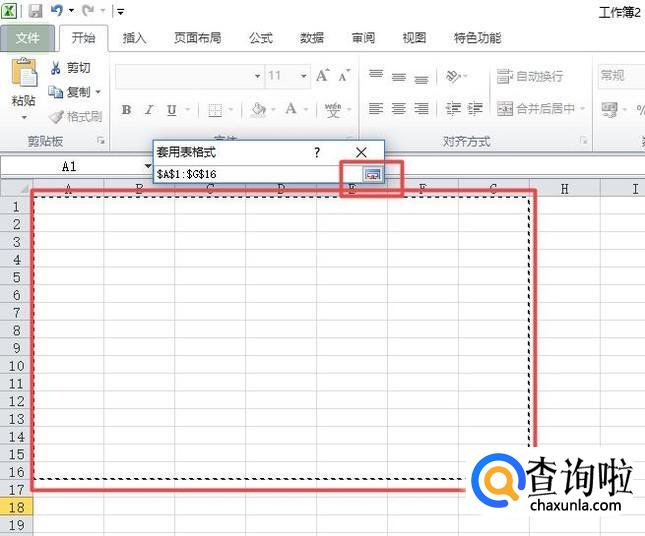Close the 套用表格式 dialog
Image resolution: width=645 pixels, height=536 pixels.
click(x=361, y=153)
